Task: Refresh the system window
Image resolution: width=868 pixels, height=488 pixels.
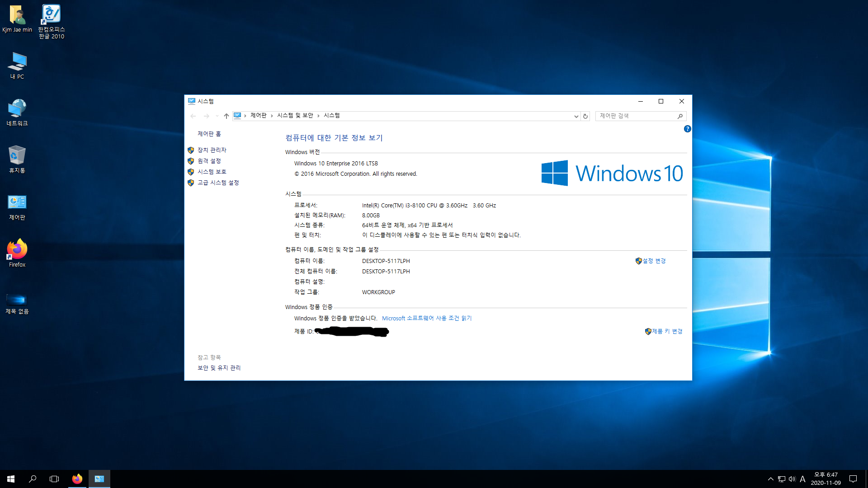Action: click(x=585, y=116)
